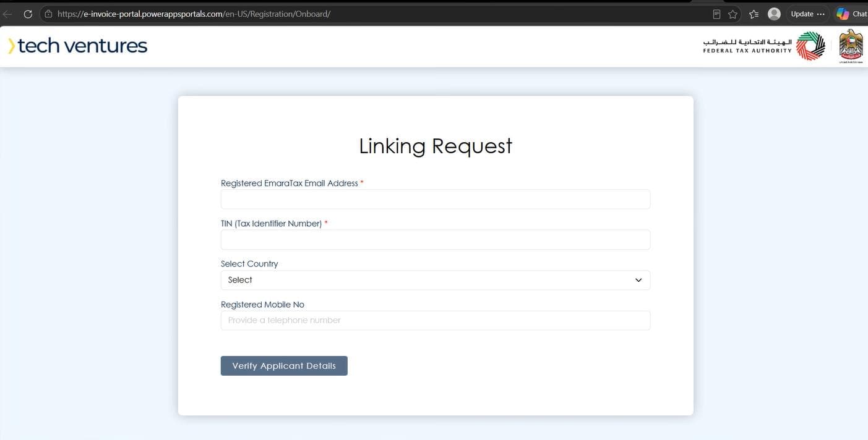Screen dimensions: 868x440
Task: Click the Registered EmaraTax Email Address label
Action: (290, 184)
